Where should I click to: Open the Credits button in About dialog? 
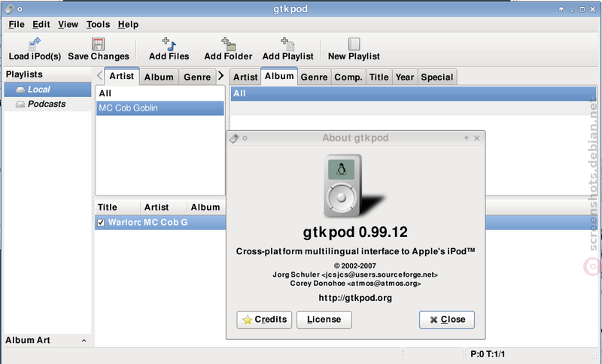coord(264,320)
